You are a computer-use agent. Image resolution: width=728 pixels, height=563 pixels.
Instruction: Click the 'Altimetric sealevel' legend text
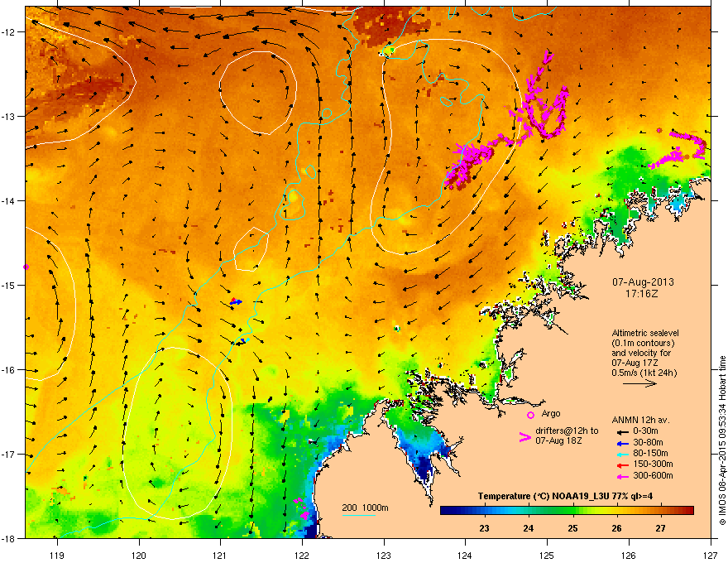[645, 333]
